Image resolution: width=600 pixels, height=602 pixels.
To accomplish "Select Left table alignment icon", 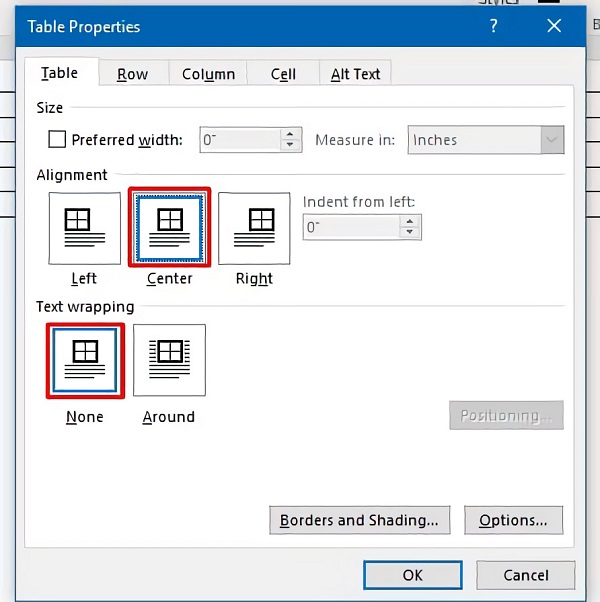I will pos(84,228).
